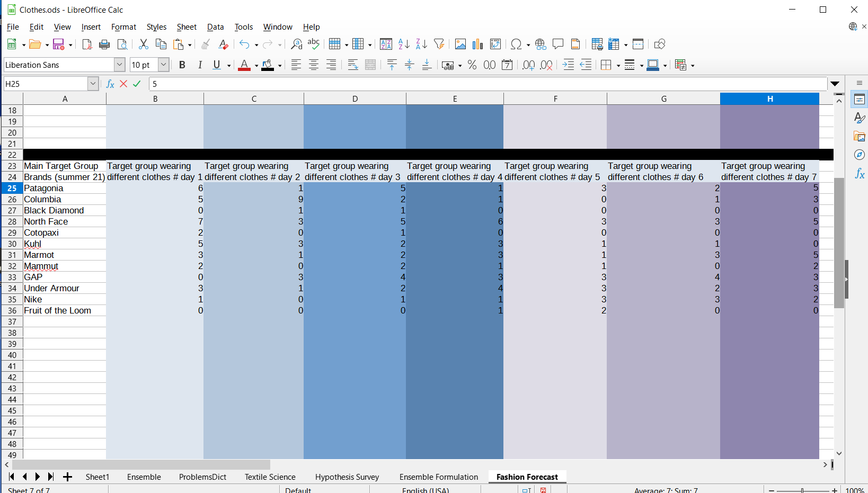868x493 pixels.
Task: Select column D header
Action: point(355,99)
